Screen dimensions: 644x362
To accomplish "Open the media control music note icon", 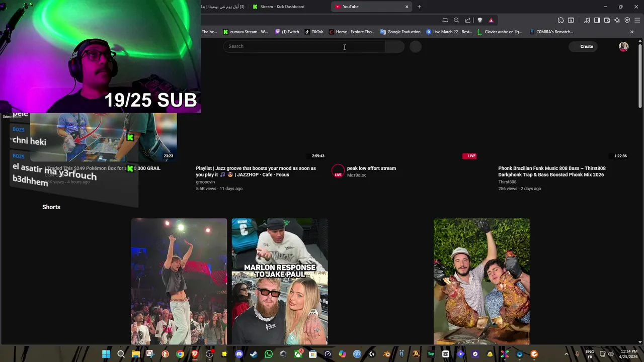I will pyautogui.click(x=587, y=20).
